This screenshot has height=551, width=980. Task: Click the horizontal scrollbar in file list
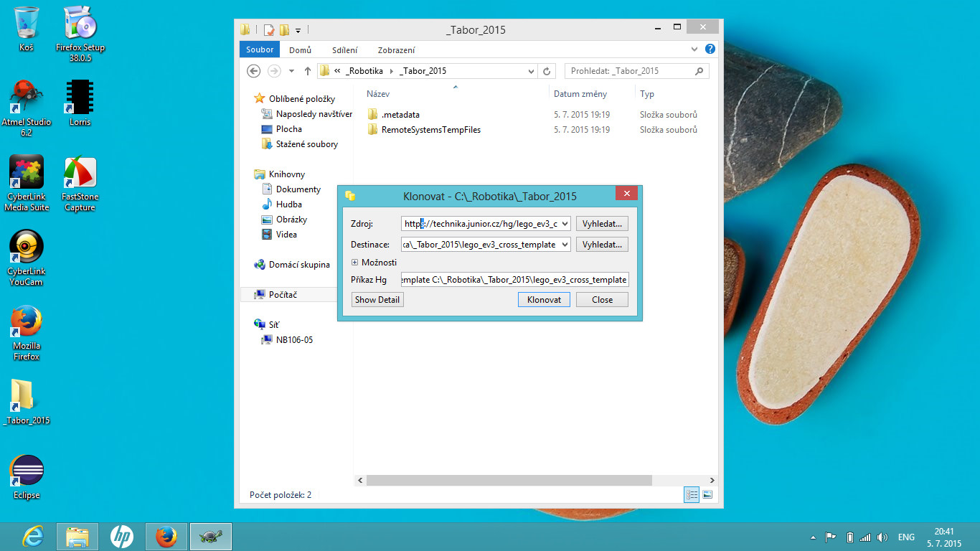[509, 481]
